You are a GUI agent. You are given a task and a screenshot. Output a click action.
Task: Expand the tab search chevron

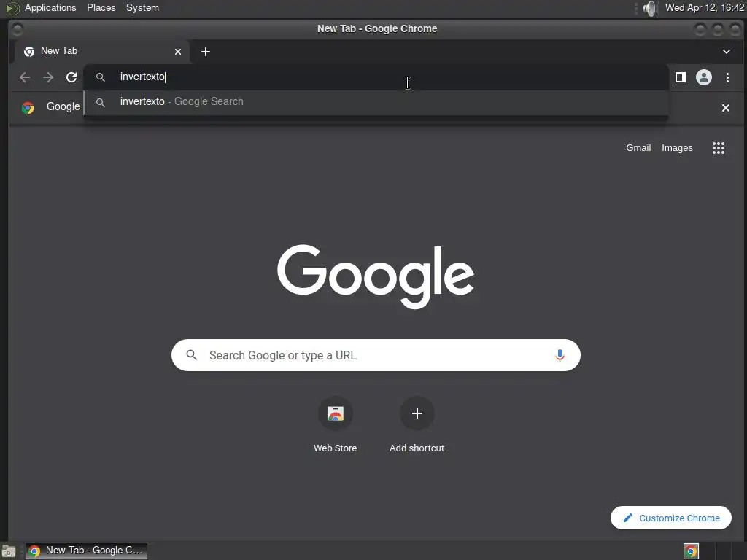[727, 52]
